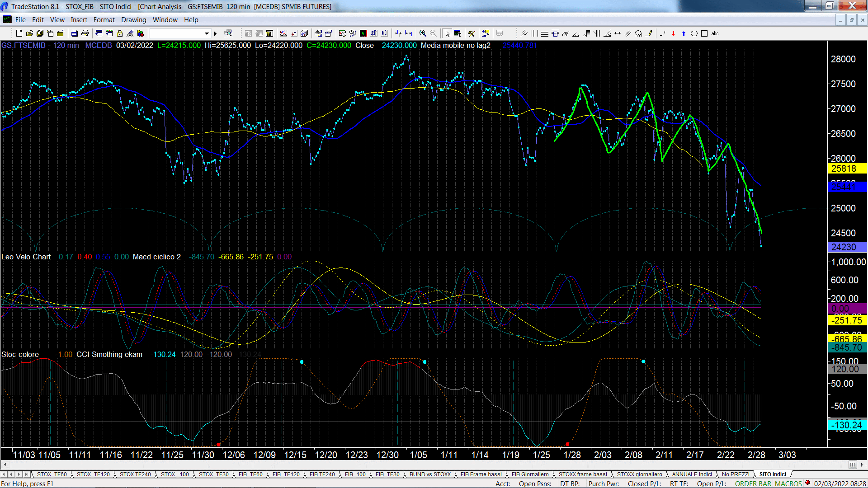Switch to the No PREZZI tab

pyautogui.click(x=736, y=474)
